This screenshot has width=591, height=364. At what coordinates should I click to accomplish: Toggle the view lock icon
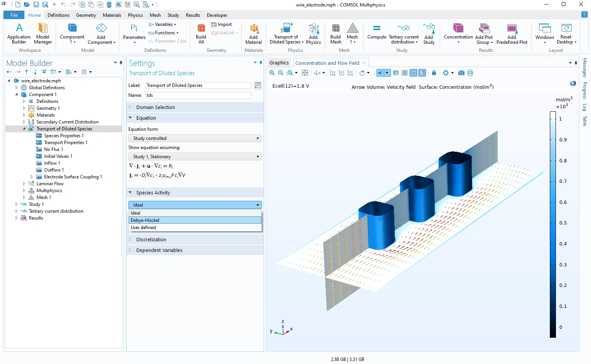[434, 73]
